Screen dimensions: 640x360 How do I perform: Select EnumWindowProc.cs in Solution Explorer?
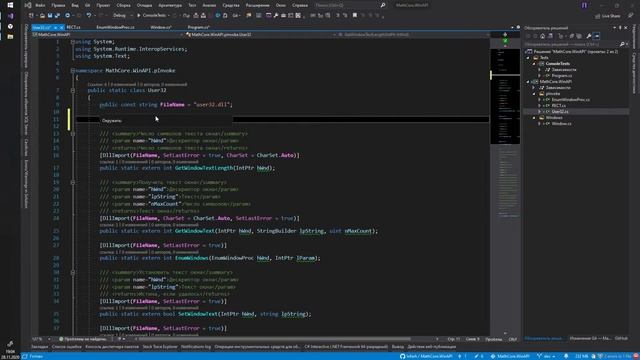click(x=570, y=100)
